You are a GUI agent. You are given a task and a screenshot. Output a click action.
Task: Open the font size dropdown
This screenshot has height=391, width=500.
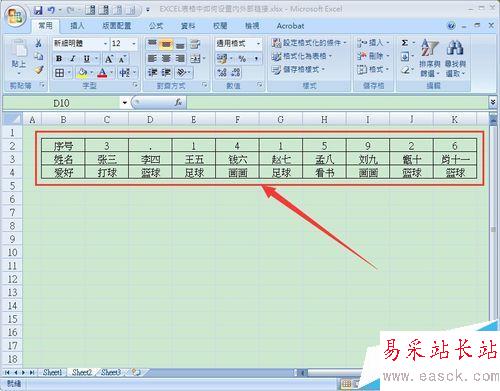pyautogui.click(x=134, y=44)
